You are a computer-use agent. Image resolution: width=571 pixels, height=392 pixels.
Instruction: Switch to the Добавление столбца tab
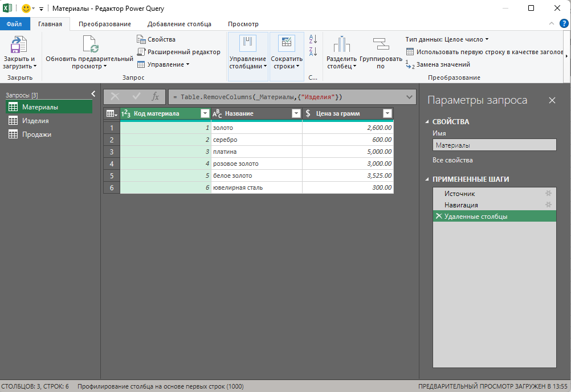pos(179,24)
